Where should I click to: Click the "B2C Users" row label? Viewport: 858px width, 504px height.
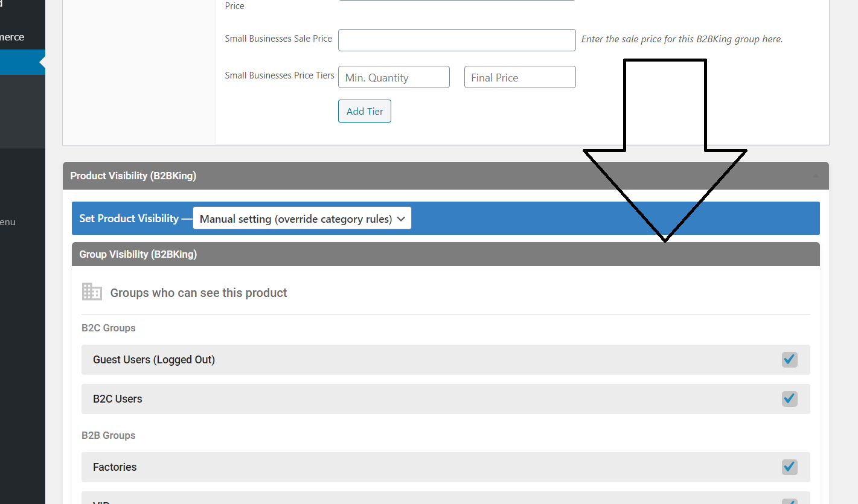coord(118,399)
